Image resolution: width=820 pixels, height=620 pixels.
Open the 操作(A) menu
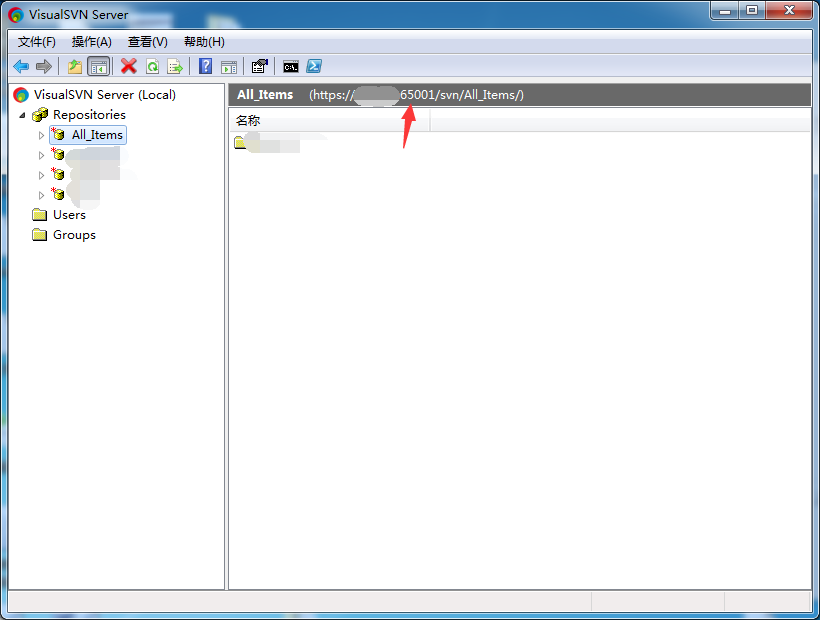coord(92,42)
